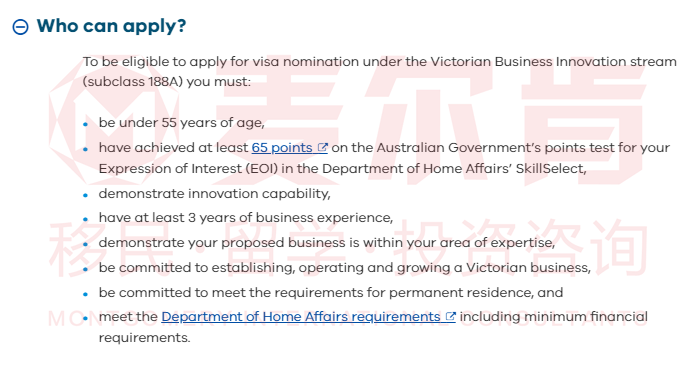Click the Expression of Interest (EOI) text
The width and height of the screenshot is (690, 376).
[x=188, y=169]
